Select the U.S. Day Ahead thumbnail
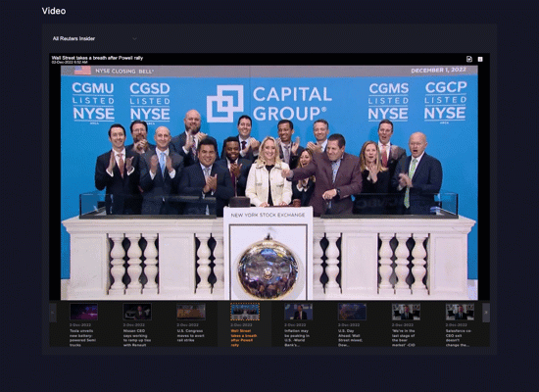The width and height of the screenshot is (539, 392). point(352,312)
